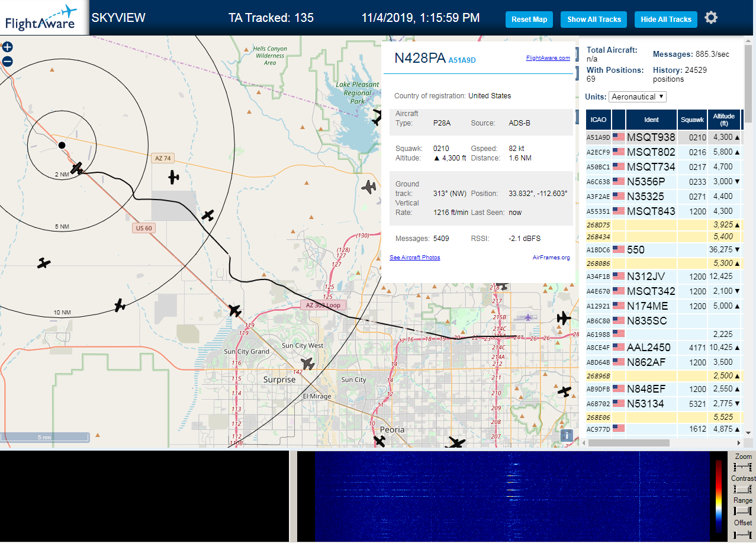Adjust the waterfall Range slider
Image resolution: width=756 pixels, height=543 pixels.
point(742,511)
